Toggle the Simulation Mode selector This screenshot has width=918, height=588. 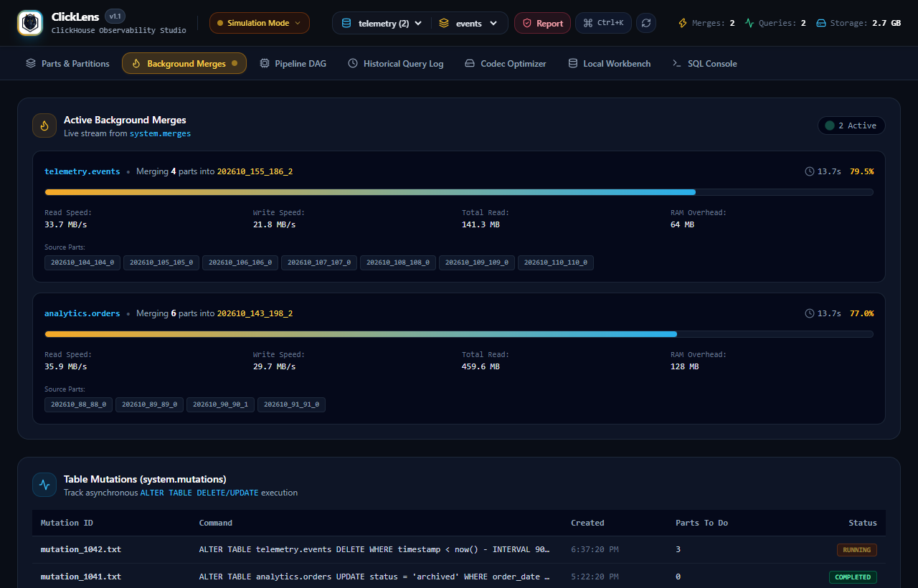tap(260, 23)
